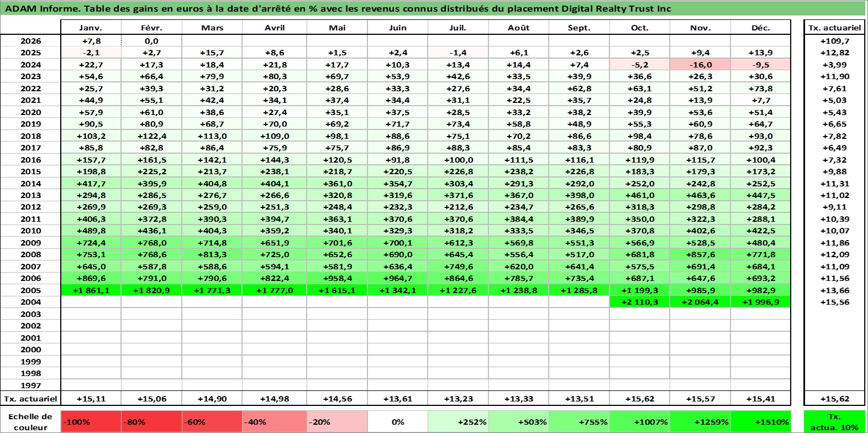Viewport: 868px width, 433px height.
Task: Select the 0% white color scale cell
Action: click(398, 422)
